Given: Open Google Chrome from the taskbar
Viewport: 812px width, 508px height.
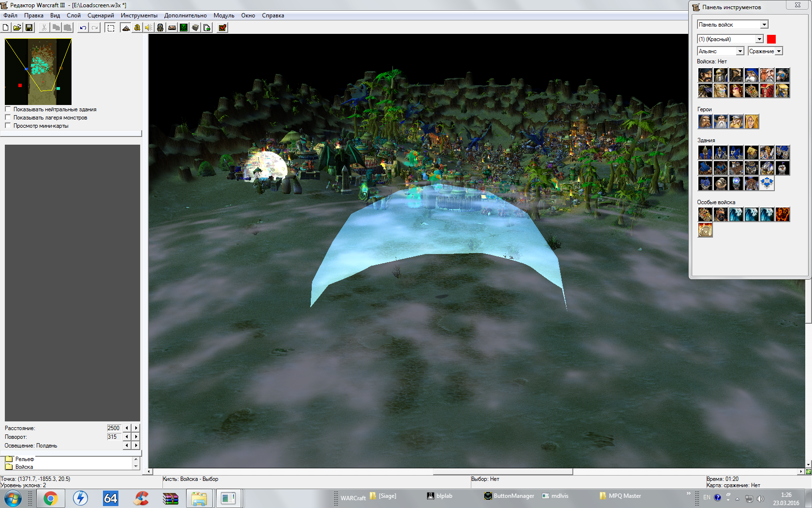Looking at the screenshot, I should pyautogui.click(x=50, y=498).
